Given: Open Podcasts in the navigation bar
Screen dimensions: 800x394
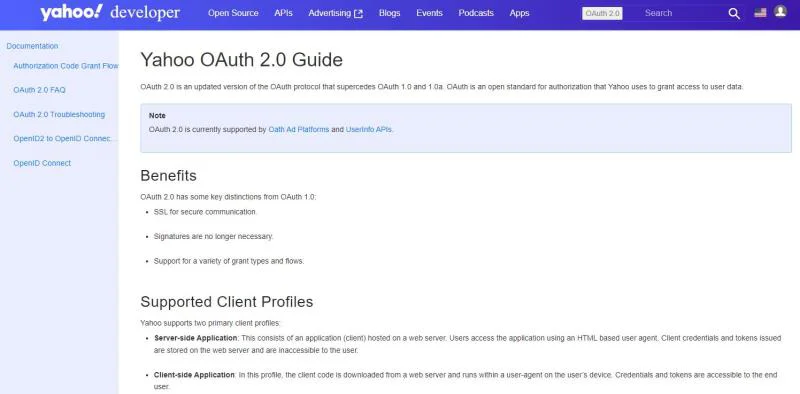Looking at the screenshot, I should pyautogui.click(x=476, y=13).
